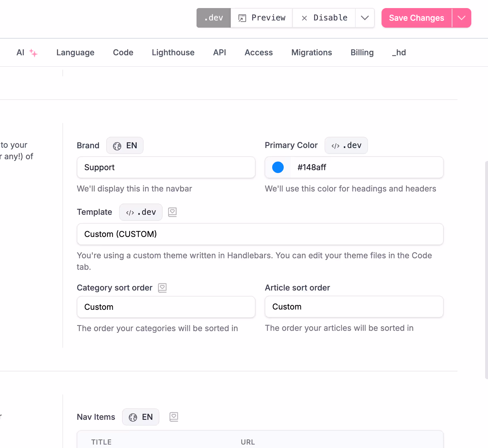488x448 pixels.
Task: Click the AI sparkle icon
Action: (x=33, y=53)
